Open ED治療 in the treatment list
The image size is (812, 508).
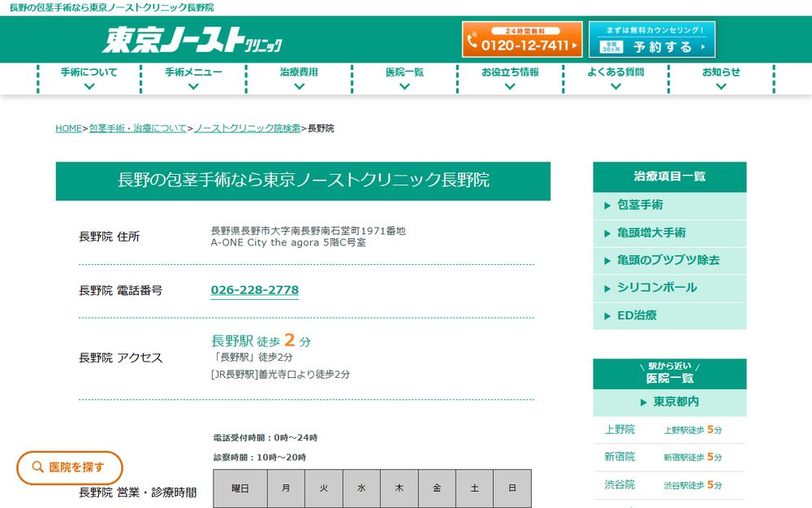tap(670, 315)
